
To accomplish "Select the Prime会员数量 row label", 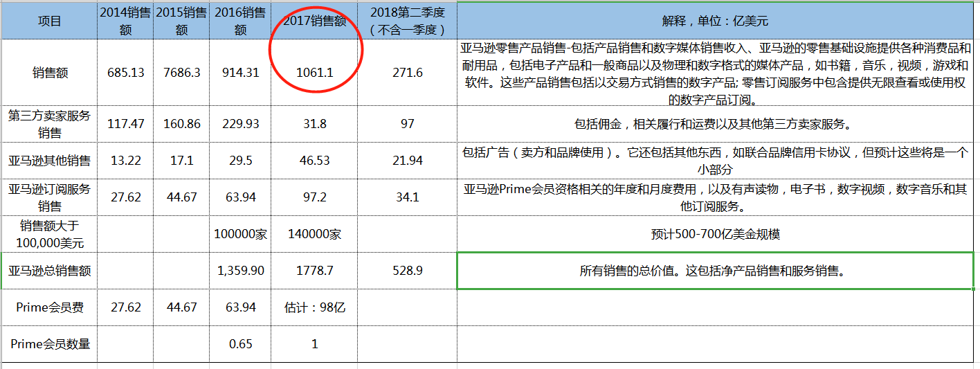I will tap(49, 344).
